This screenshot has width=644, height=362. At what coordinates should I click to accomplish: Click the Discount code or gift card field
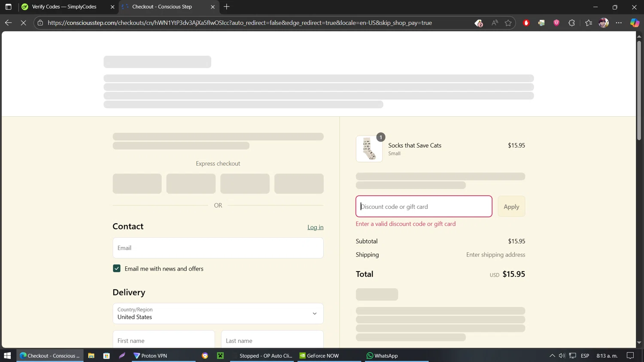point(424,206)
